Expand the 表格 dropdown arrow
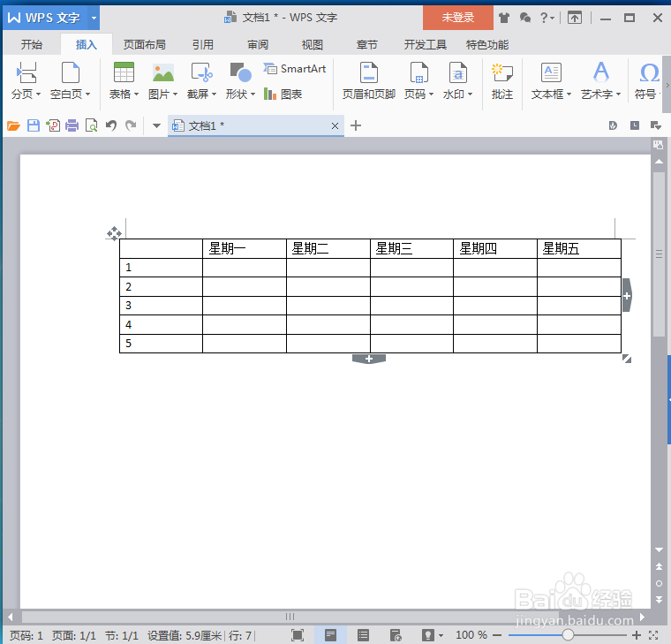The height and width of the screenshot is (644, 671). (137, 95)
